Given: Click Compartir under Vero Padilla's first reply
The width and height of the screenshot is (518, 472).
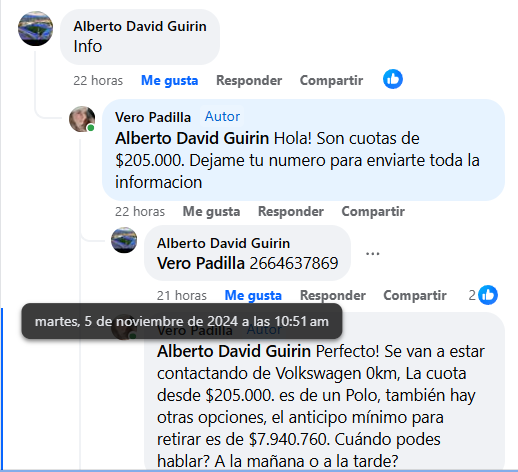Looking at the screenshot, I should point(373,212).
